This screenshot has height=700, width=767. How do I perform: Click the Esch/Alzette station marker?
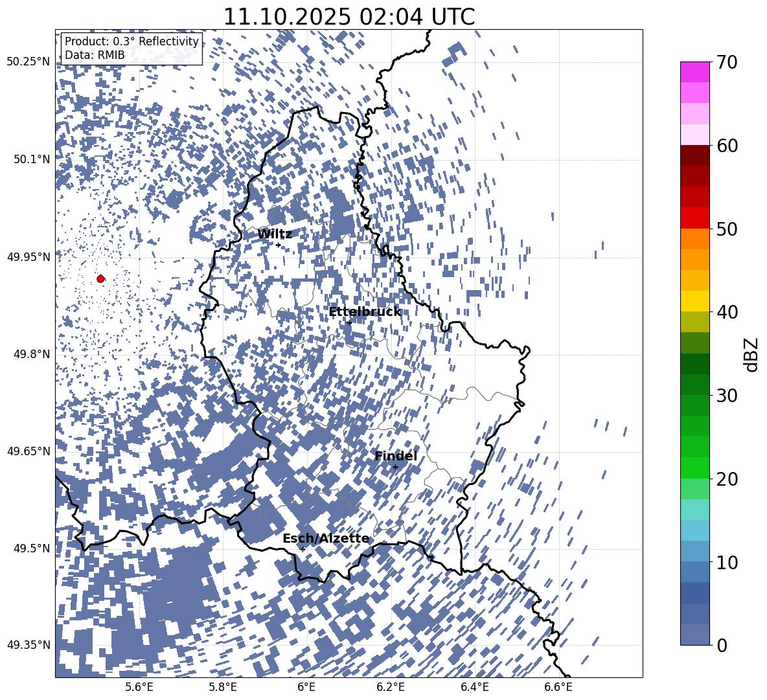[303, 549]
